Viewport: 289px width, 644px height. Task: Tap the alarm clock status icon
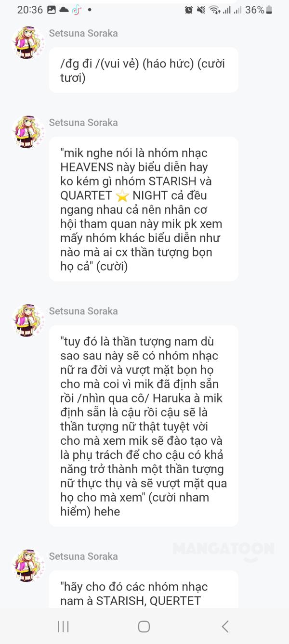click(189, 10)
